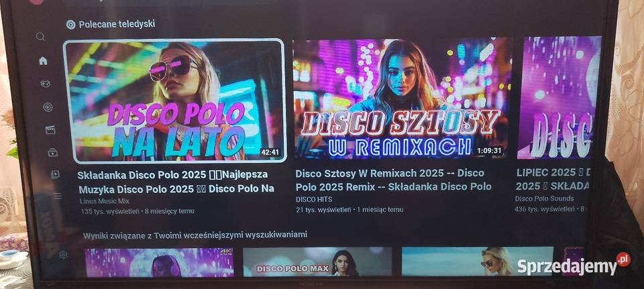Play the Disco Sztosy W Remixach thumbnail
Viewport: 644px width, 289px height.
click(x=402, y=98)
